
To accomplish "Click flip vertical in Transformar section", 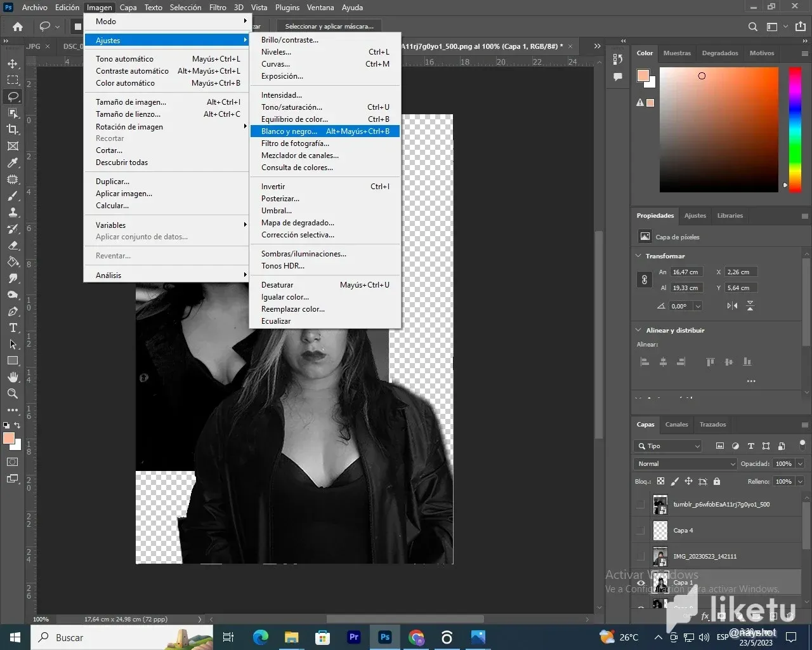I will pyautogui.click(x=750, y=306).
